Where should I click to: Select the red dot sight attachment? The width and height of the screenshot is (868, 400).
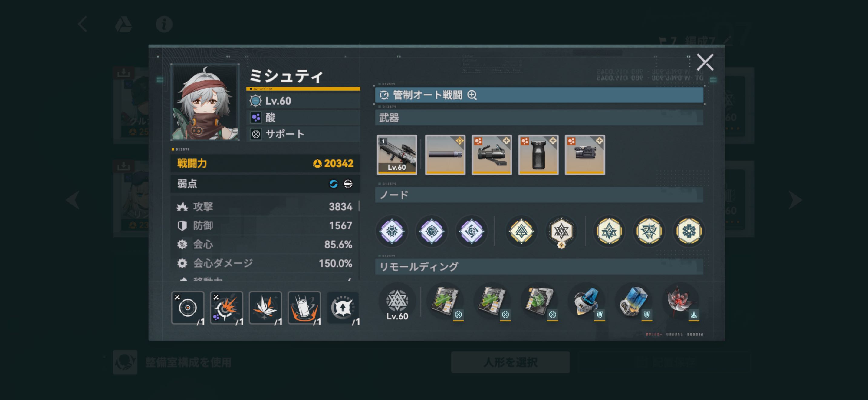492,155
